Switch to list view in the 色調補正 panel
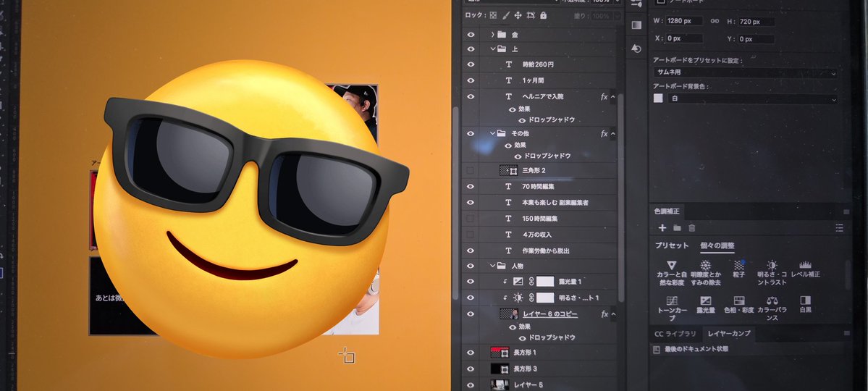This screenshot has height=391, width=868. 839,228
